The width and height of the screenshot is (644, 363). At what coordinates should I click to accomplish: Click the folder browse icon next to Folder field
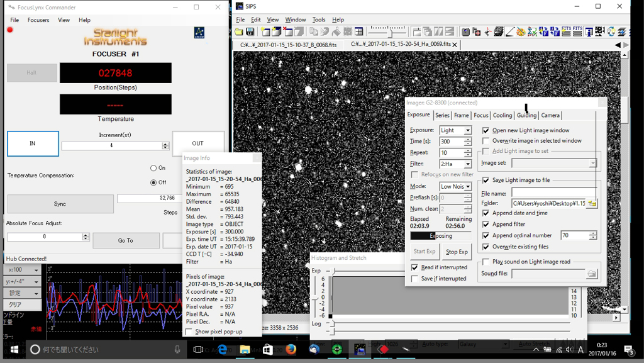pos(592,203)
